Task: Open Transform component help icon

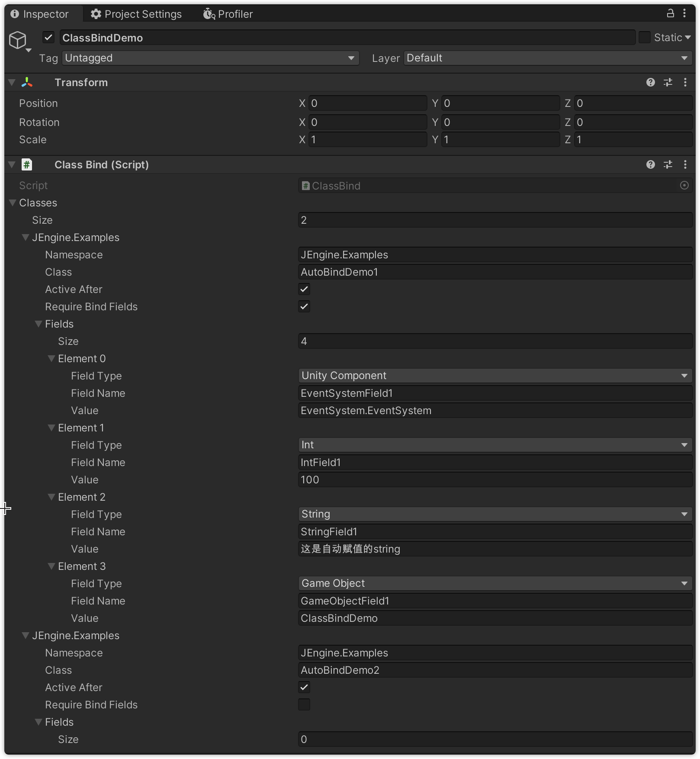Action: coord(650,82)
